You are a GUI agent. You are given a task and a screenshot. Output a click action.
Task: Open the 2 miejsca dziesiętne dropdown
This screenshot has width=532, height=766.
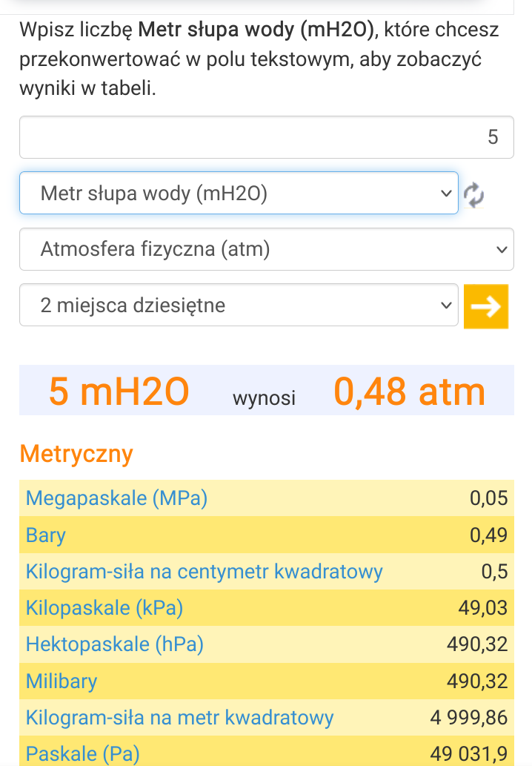pyautogui.click(x=239, y=305)
